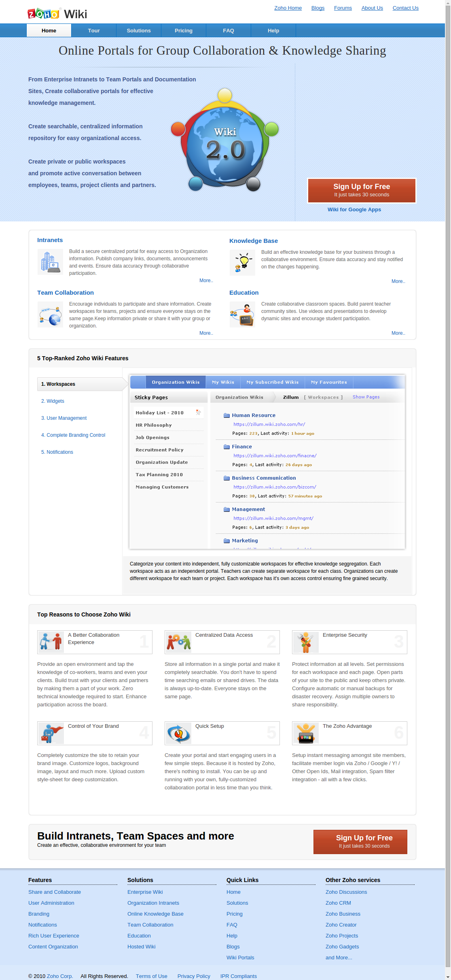Click the Knowledge Base lightbulb icon
Screen dimensions: 451x980
tap(242, 263)
